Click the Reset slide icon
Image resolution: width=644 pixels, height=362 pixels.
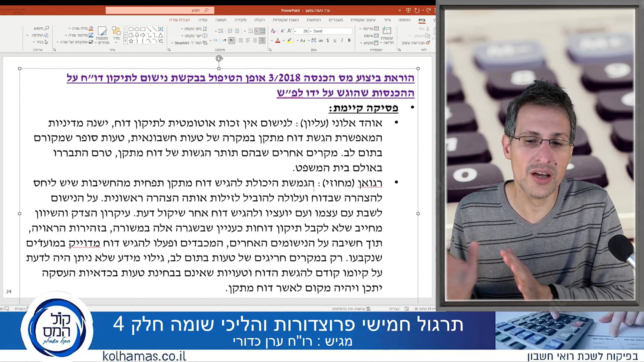point(376,36)
